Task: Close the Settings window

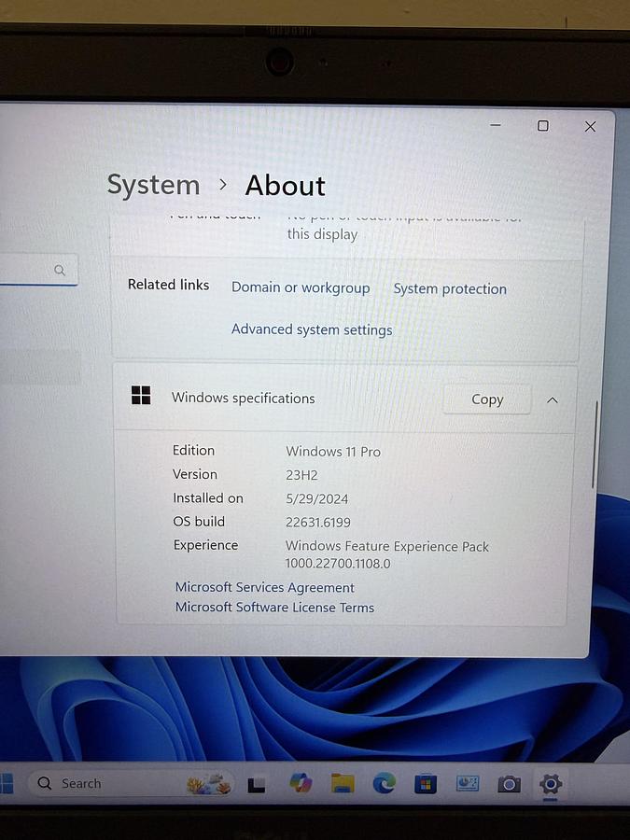Action: [590, 127]
